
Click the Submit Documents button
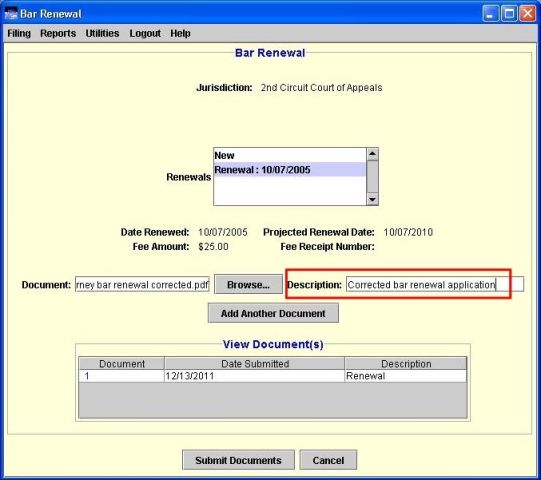coord(238,460)
